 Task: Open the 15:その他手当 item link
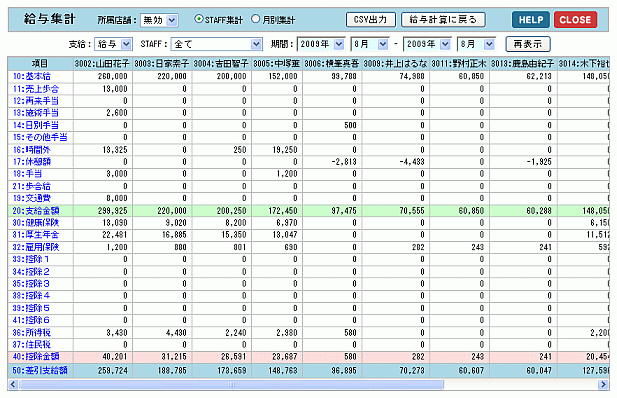click(40, 137)
